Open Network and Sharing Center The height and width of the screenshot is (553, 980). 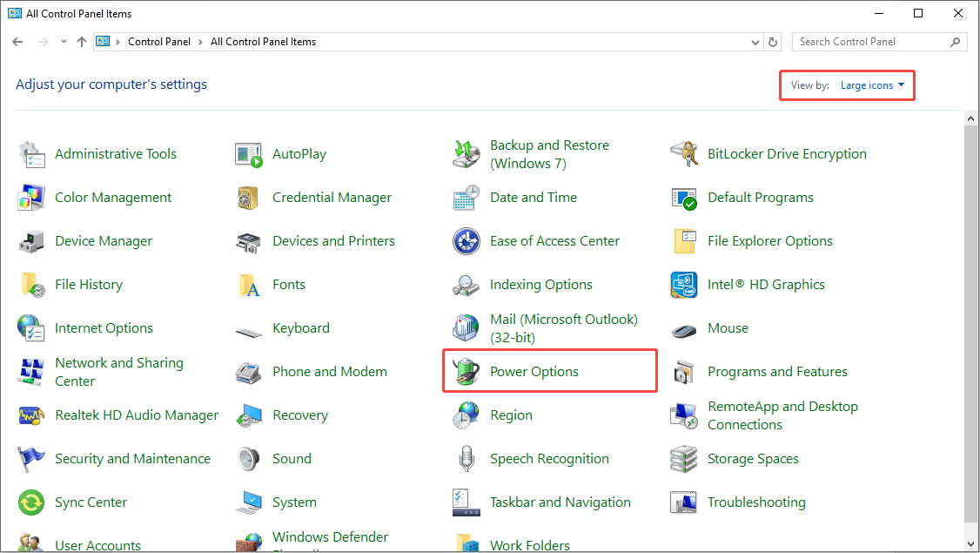[x=119, y=371]
